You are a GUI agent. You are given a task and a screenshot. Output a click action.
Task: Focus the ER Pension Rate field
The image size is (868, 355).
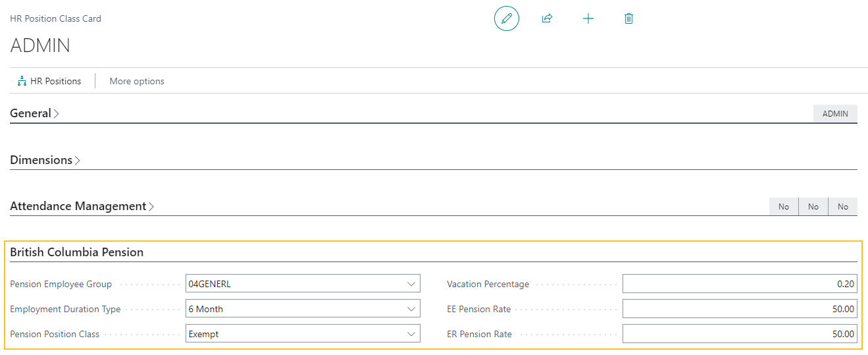tap(739, 334)
